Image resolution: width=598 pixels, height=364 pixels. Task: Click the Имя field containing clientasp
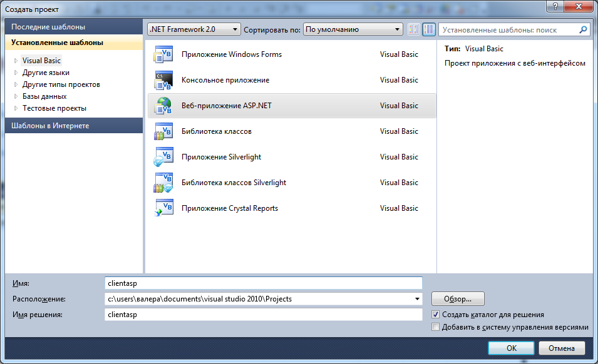tap(263, 283)
